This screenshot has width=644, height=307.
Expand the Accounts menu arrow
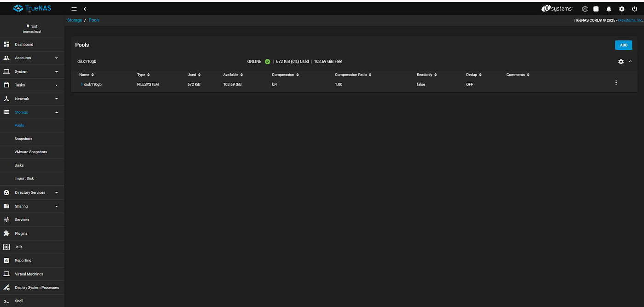point(57,58)
